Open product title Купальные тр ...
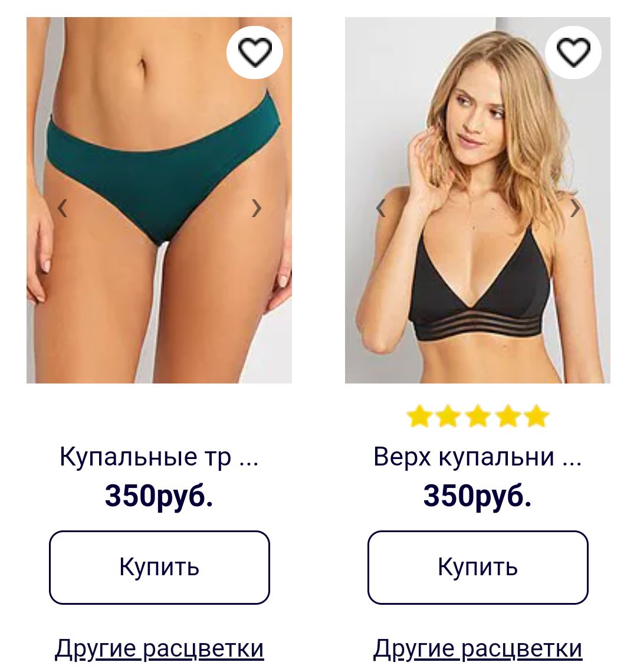Screen dimensions: 637x672 [159, 457]
